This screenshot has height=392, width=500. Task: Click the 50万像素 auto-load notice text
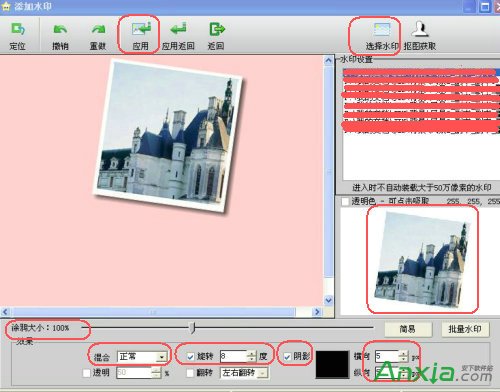point(422,188)
